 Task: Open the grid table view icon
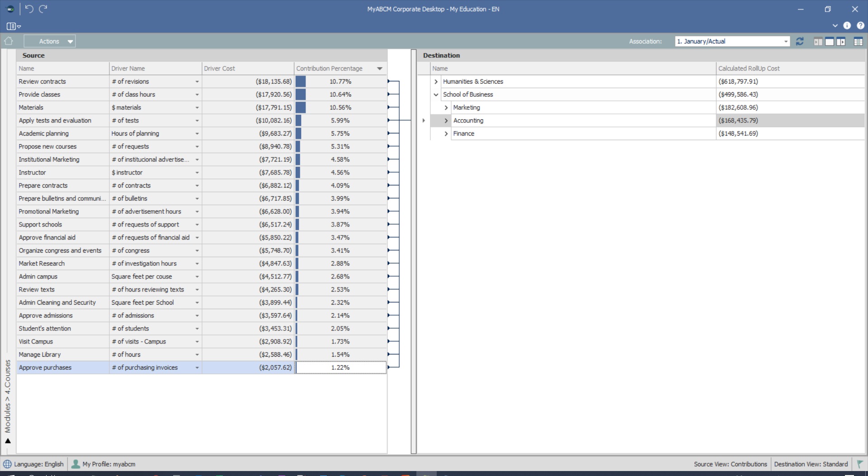(858, 42)
